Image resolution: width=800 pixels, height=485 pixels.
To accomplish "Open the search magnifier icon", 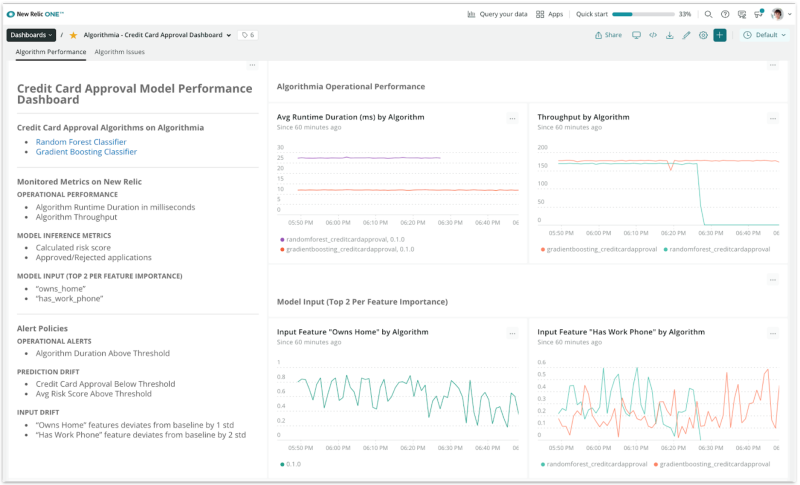I will (x=708, y=14).
